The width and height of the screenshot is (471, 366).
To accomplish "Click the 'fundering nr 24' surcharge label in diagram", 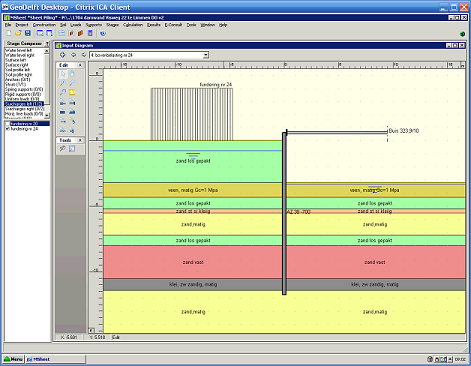I will click(215, 85).
